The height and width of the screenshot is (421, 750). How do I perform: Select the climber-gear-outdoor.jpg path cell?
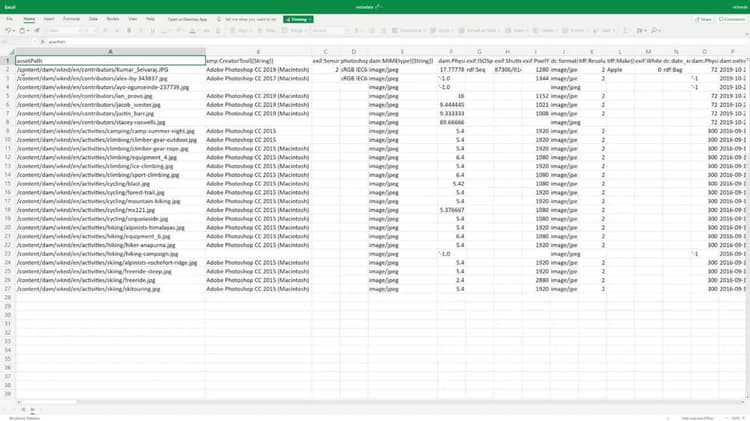(x=110, y=140)
